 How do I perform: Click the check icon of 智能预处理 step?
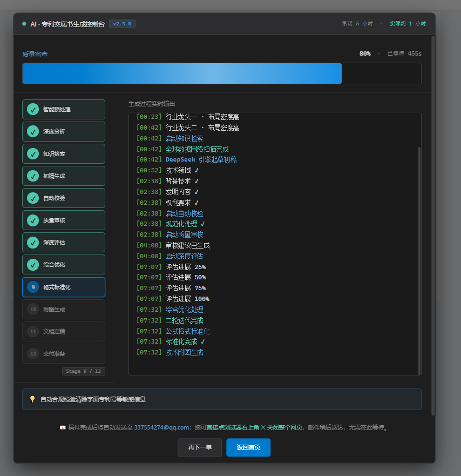(x=33, y=109)
